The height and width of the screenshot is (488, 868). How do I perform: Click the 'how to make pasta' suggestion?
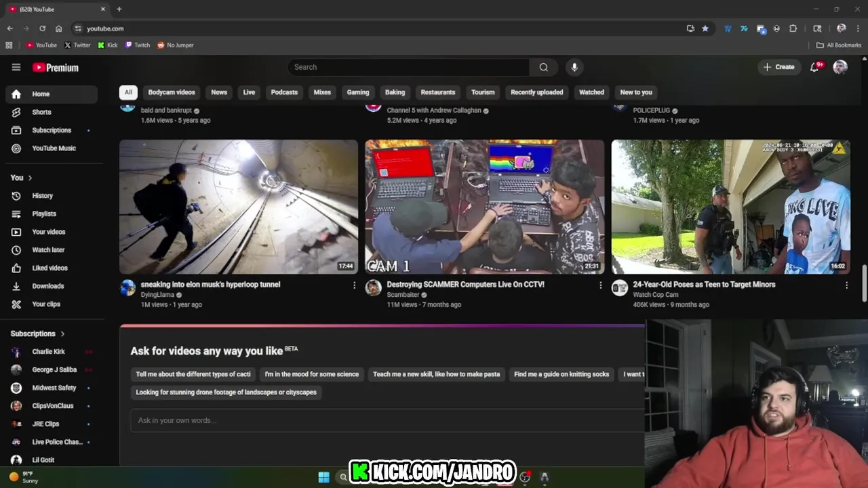[x=436, y=374]
